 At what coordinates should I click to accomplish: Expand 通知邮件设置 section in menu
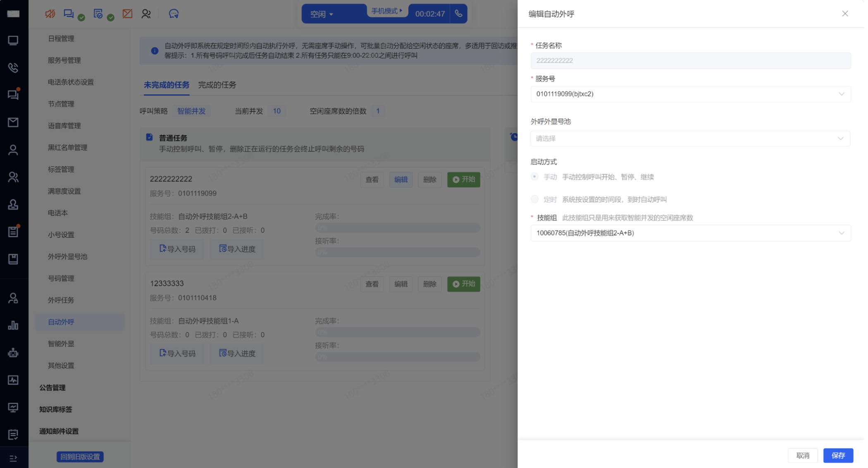[59, 431]
